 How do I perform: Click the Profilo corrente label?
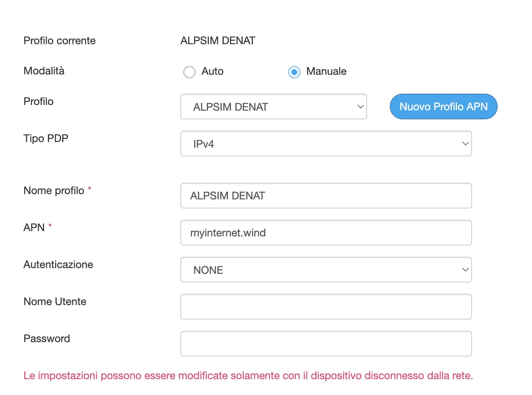[60, 41]
